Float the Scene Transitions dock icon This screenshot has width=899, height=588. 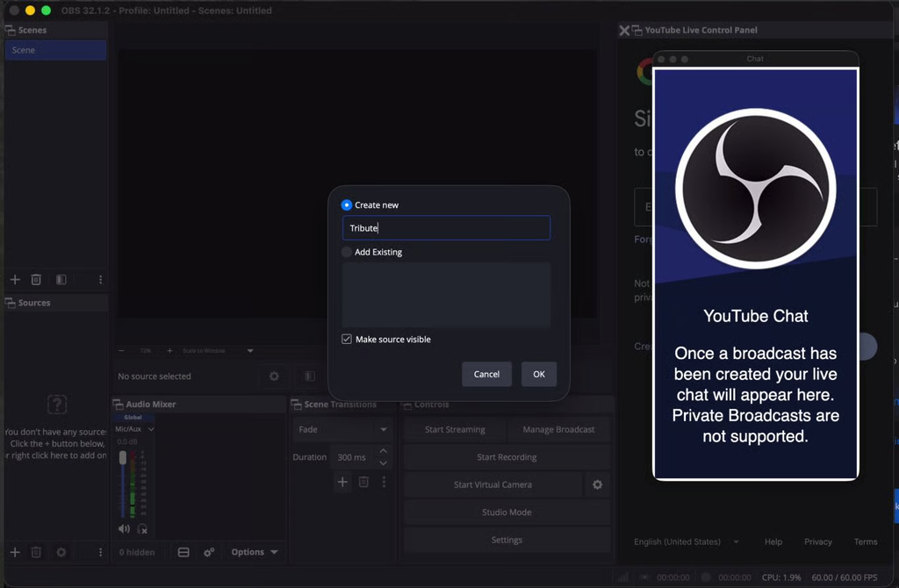point(297,405)
